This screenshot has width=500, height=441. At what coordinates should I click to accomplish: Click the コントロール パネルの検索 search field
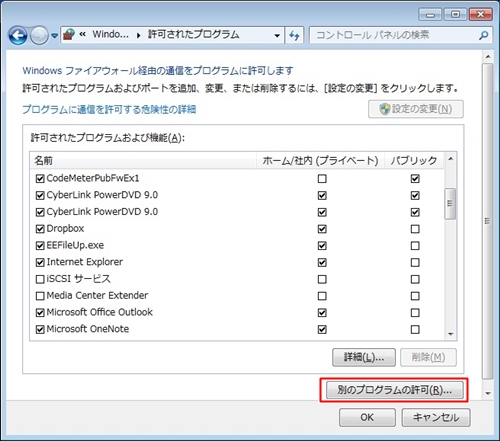395,35
